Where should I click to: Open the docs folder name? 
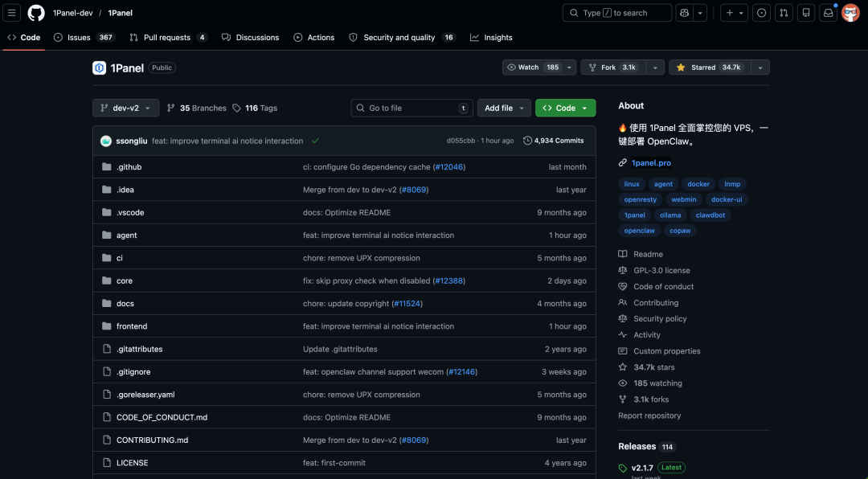pyautogui.click(x=125, y=304)
